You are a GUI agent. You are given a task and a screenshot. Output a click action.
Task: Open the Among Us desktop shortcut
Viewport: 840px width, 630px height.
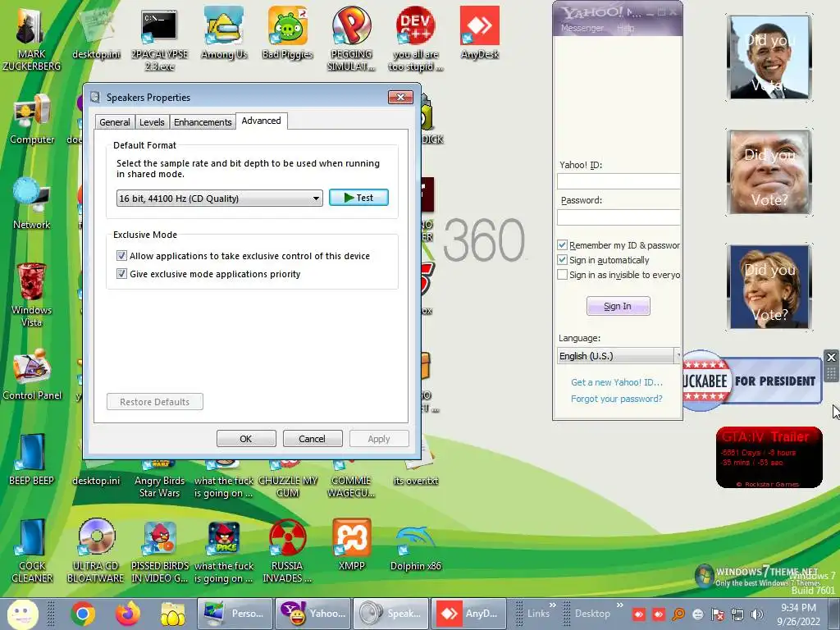(x=224, y=33)
